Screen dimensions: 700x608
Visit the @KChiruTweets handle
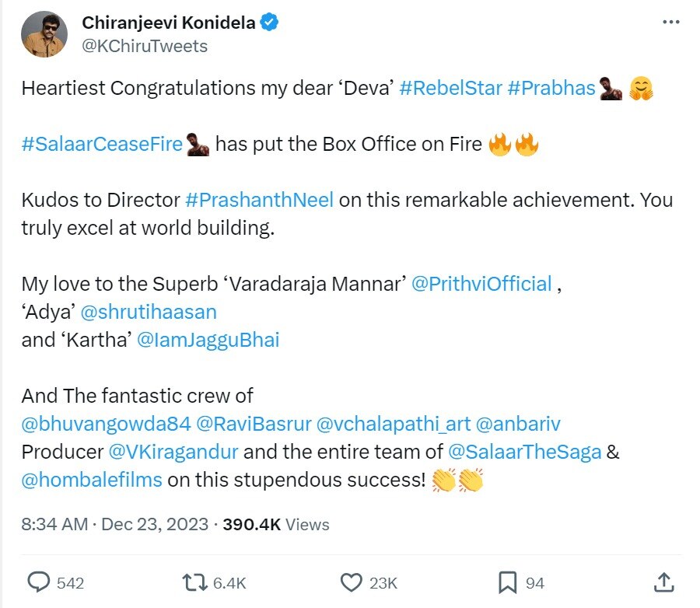pyautogui.click(x=145, y=46)
